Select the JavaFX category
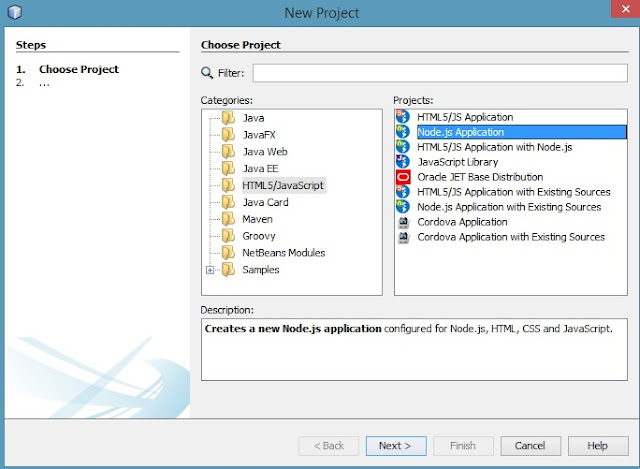640x469 pixels. pos(259,135)
